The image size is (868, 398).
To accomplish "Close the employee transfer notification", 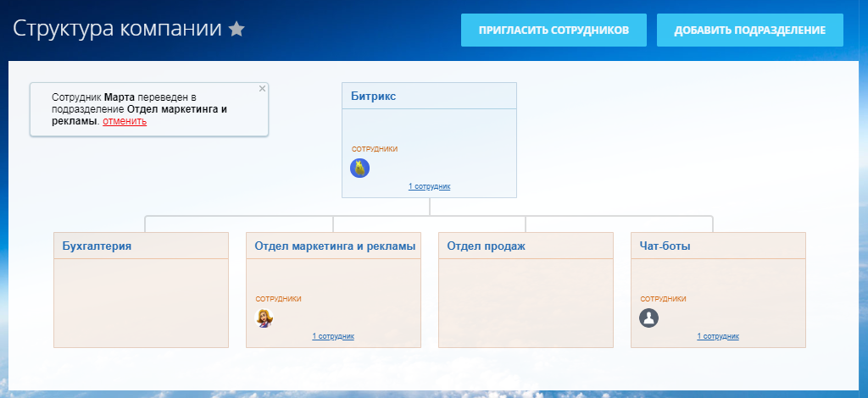I will tap(263, 88).
